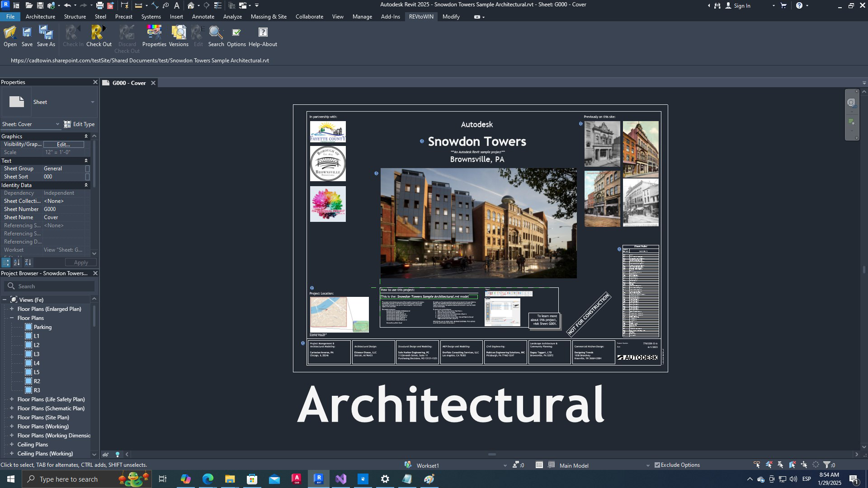Click the Windows Start button
This screenshot has height=488, width=868.
coord(11,479)
